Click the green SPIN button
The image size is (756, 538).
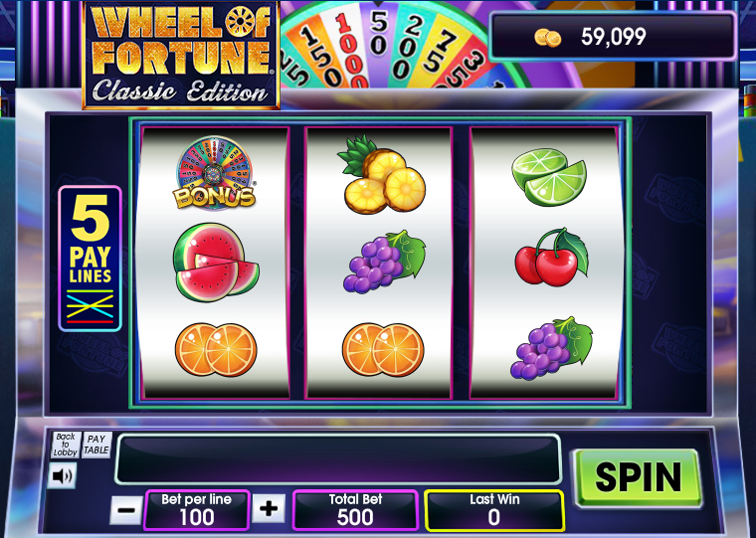pyautogui.click(x=637, y=477)
